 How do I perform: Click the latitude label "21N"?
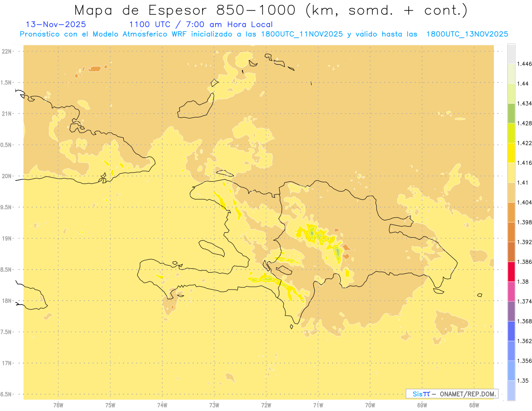pyautogui.click(x=7, y=114)
